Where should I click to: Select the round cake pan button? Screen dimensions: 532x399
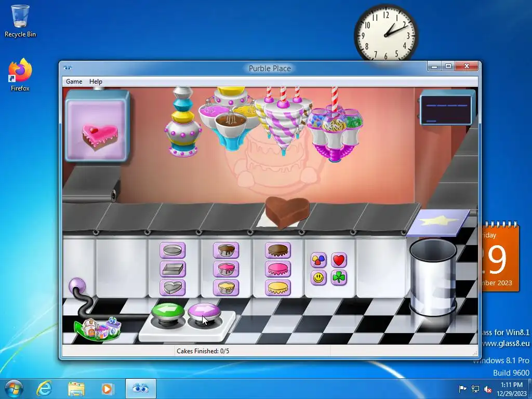[x=172, y=250]
